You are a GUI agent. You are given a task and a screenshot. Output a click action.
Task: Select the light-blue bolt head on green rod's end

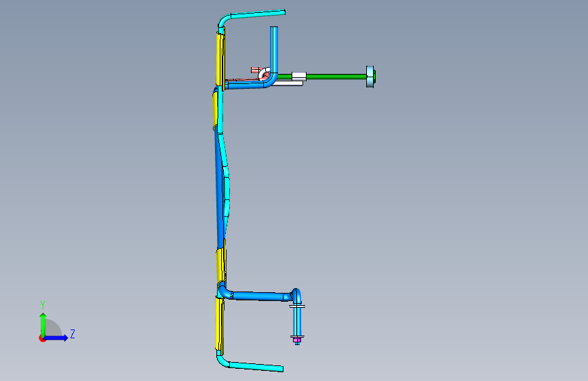tap(370, 77)
